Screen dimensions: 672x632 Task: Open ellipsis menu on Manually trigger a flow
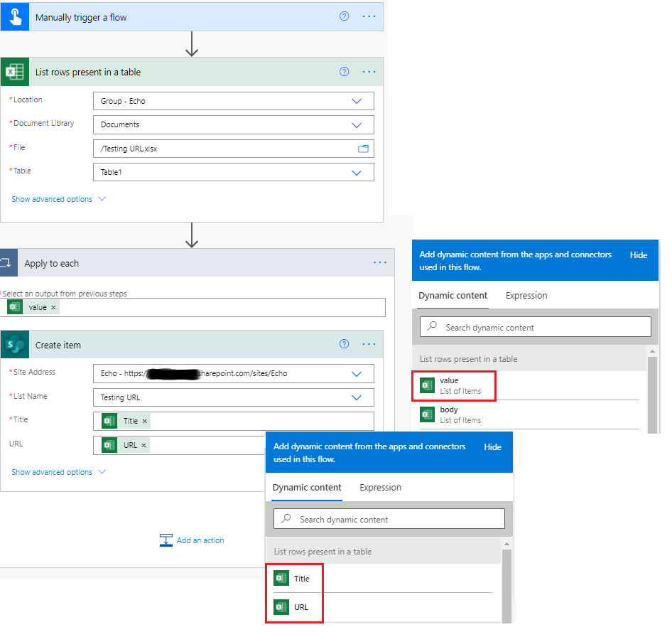(369, 16)
